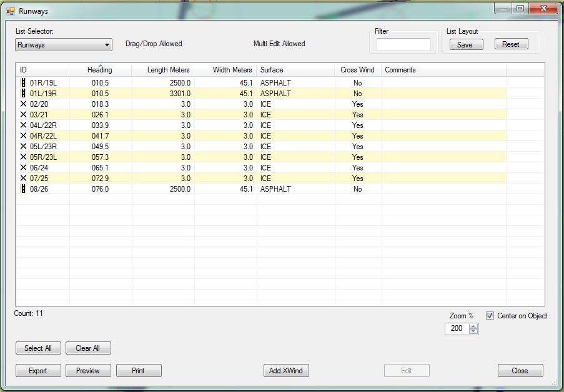Click the Zoom % number field
The height and width of the screenshot is (392, 564).
click(457, 328)
